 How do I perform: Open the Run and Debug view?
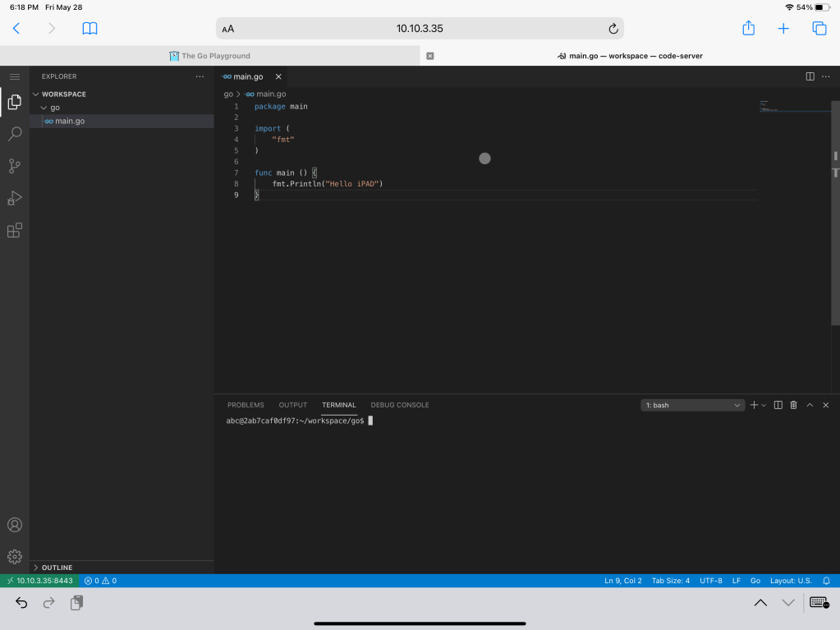(15, 198)
